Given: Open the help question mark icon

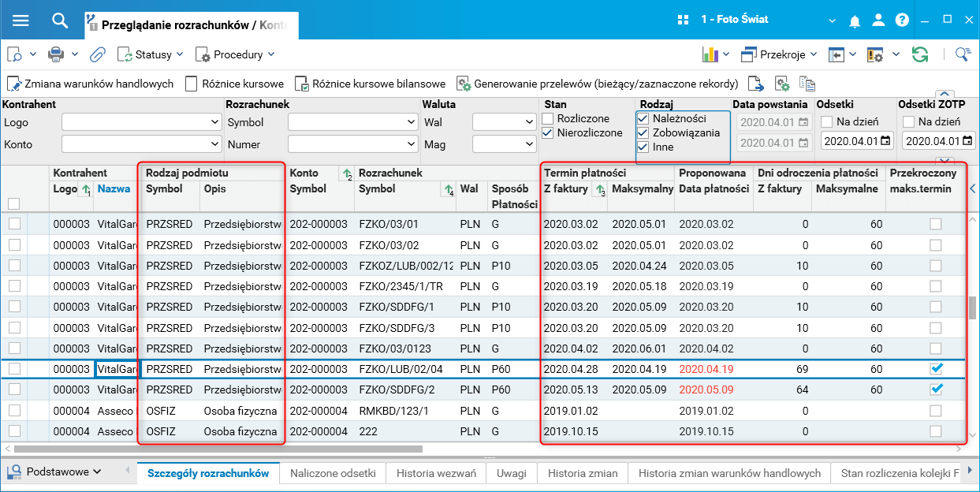Looking at the screenshot, I should [x=902, y=20].
